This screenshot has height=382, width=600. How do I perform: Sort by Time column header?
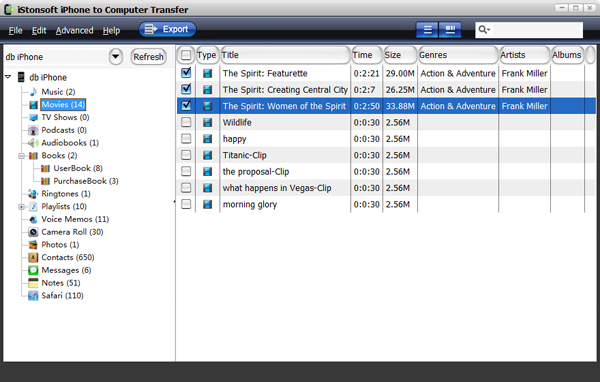(x=367, y=55)
